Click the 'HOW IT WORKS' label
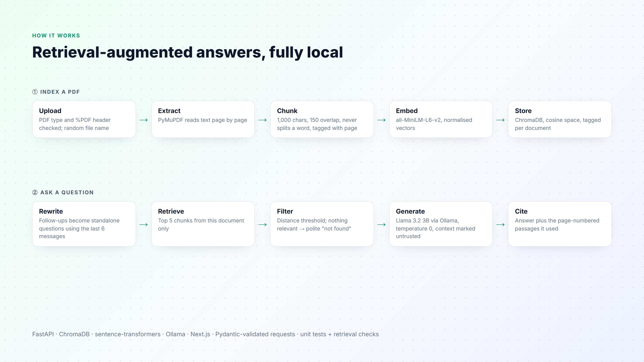This screenshot has height=362, width=644. 56,35
